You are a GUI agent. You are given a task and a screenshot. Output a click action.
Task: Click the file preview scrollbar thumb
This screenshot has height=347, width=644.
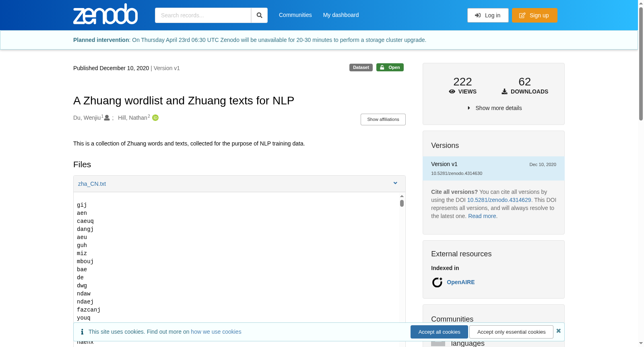402,203
